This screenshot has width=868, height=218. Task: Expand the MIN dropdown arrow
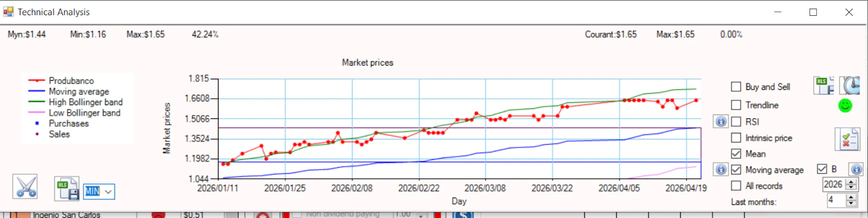(x=108, y=191)
